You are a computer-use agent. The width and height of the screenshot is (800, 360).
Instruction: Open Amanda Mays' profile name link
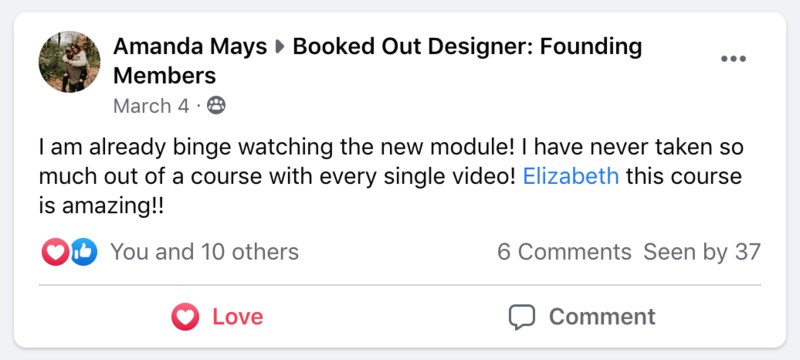pos(190,47)
